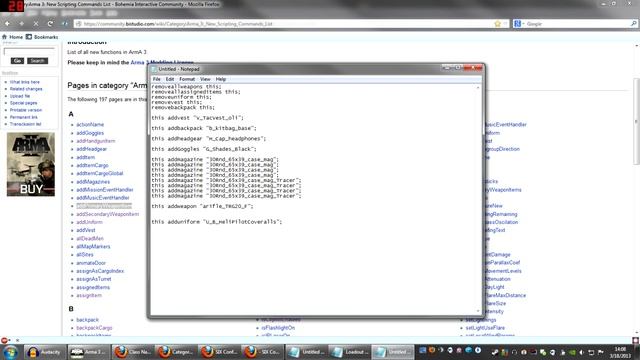Open the addHandgunItem command link
This screenshot has width=640, height=360.
(96, 141)
